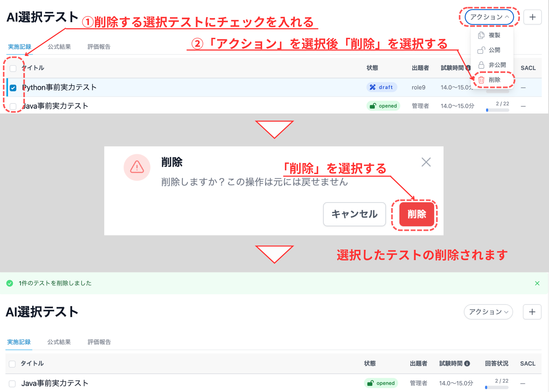Uncheck the Python事前実力テスト checkbox
Screen dimensions: 549x392
click(x=12, y=87)
